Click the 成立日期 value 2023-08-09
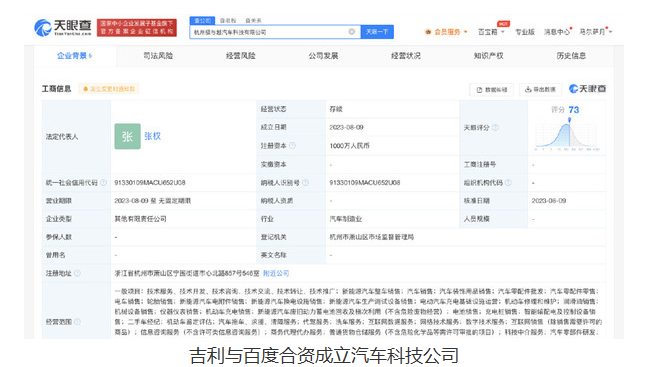This screenshot has height=367, width=655. click(x=346, y=127)
